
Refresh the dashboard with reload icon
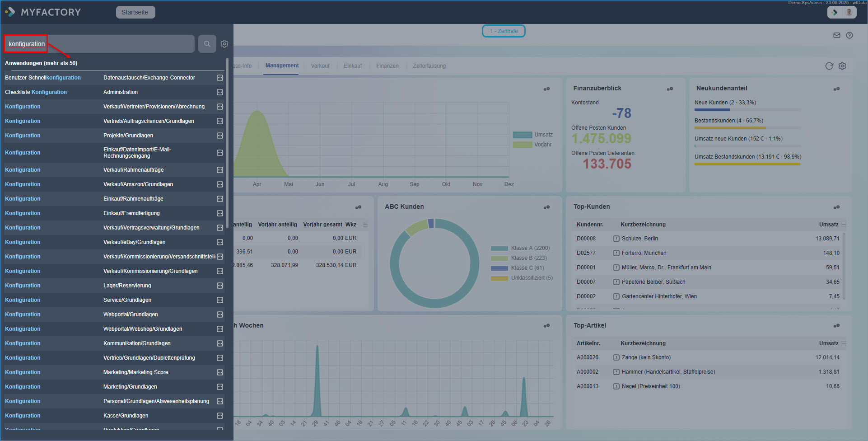pos(829,66)
